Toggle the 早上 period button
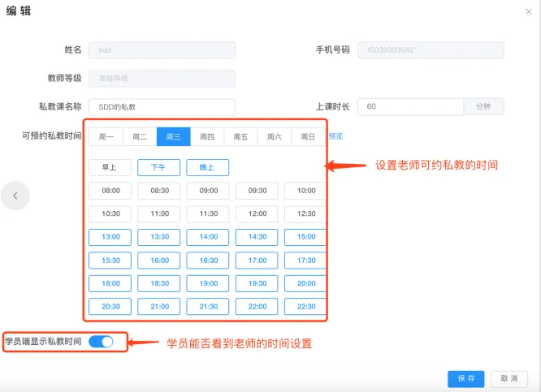 [x=110, y=168]
